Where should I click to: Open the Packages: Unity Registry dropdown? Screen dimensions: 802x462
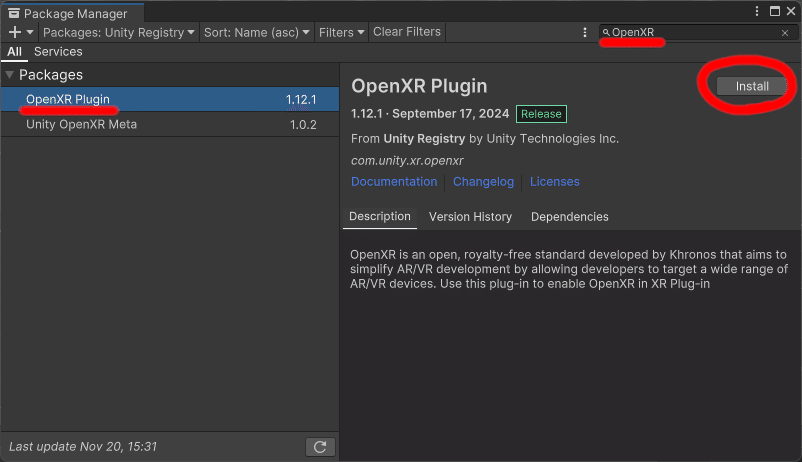click(x=119, y=32)
